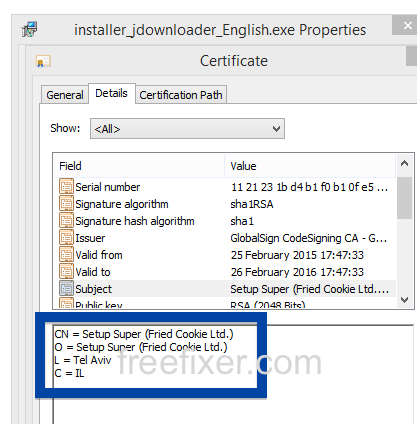Click the Signature hash algorithm icon

66,220
